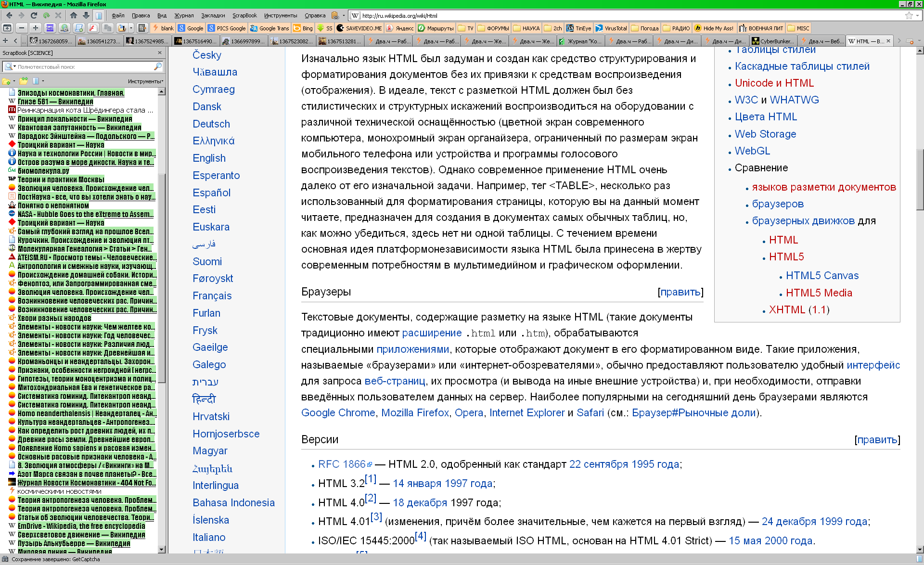Open the English language link
The width and height of the screenshot is (924, 565).
click(209, 158)
